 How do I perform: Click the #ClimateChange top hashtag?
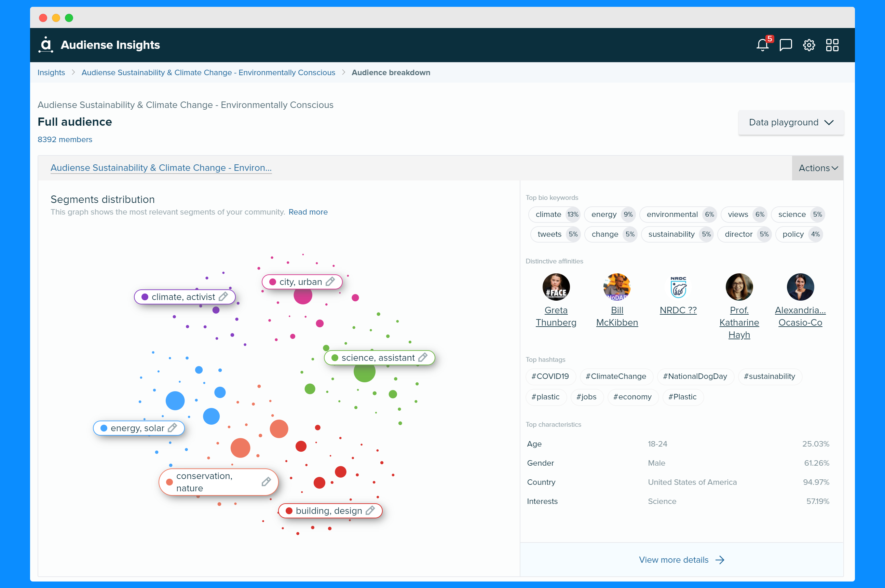615,376
